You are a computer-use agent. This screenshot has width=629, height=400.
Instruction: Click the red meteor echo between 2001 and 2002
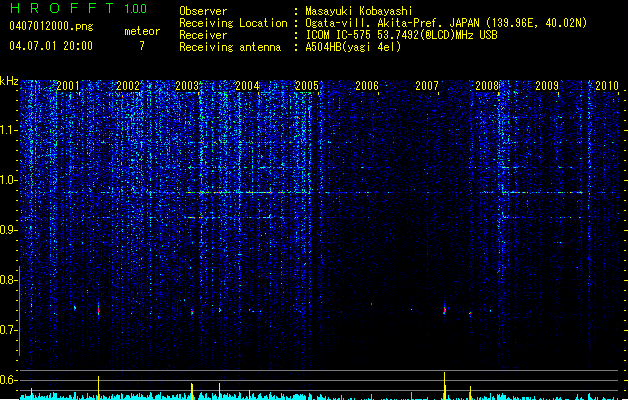(98, 310)
